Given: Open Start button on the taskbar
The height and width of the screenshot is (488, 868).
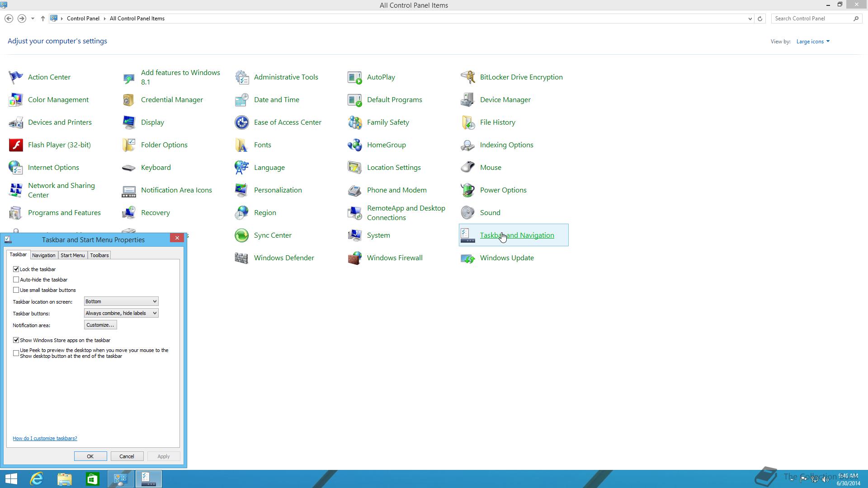Looking at the screenshot, I should tap(10, 479).
